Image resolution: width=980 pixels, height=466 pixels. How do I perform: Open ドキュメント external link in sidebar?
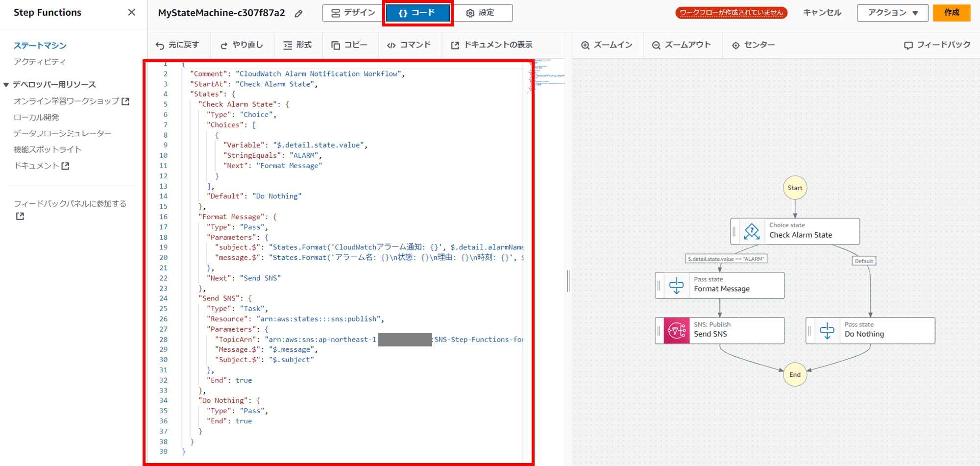[x=42, y=166]
